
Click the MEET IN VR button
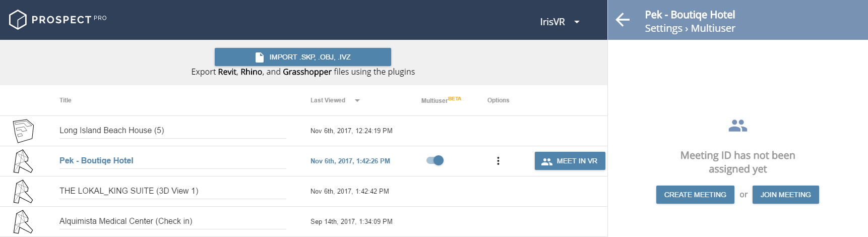click(570, 161)
